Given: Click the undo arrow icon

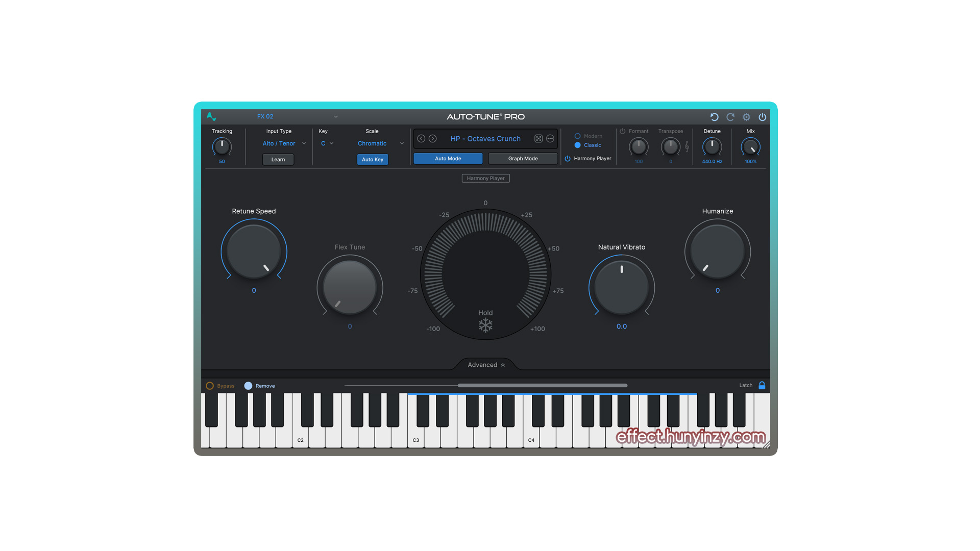Looking at the screenshot, I should pyautogui.click(x=714, y=117).
